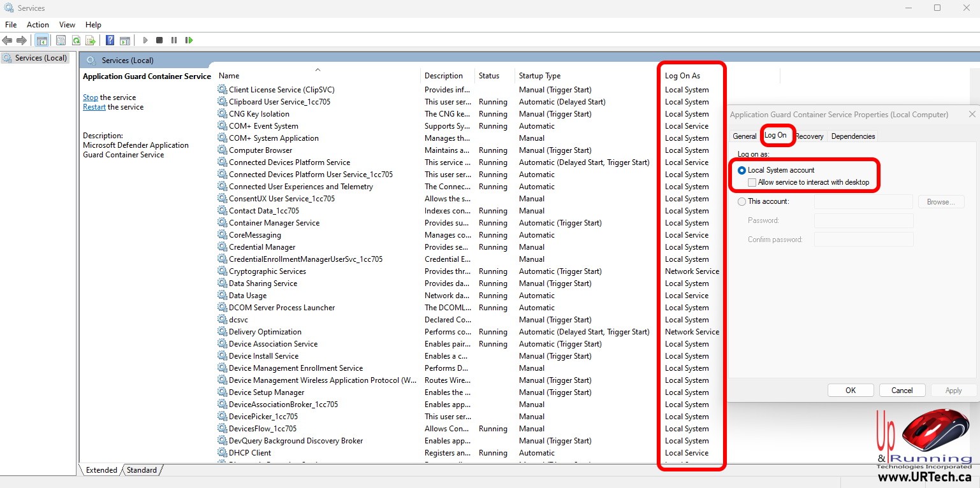Open Properties from the toolbar icon

pos(61,40)
